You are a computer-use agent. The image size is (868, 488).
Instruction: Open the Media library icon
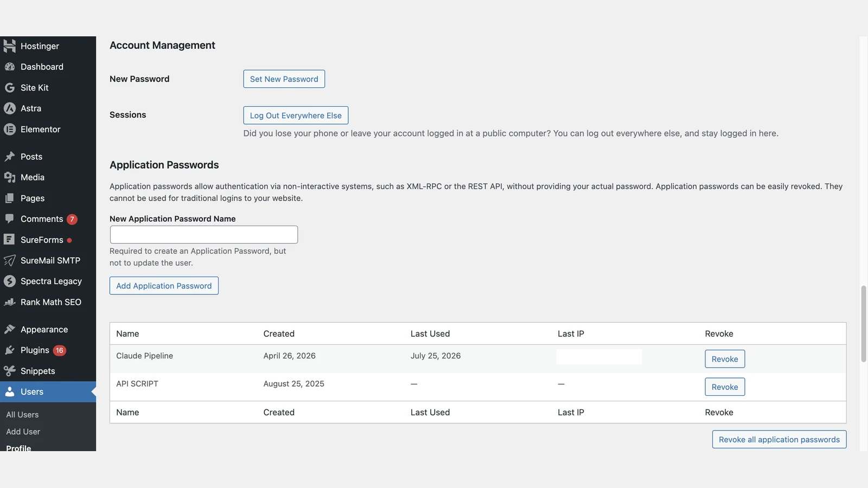click(9, 177)
